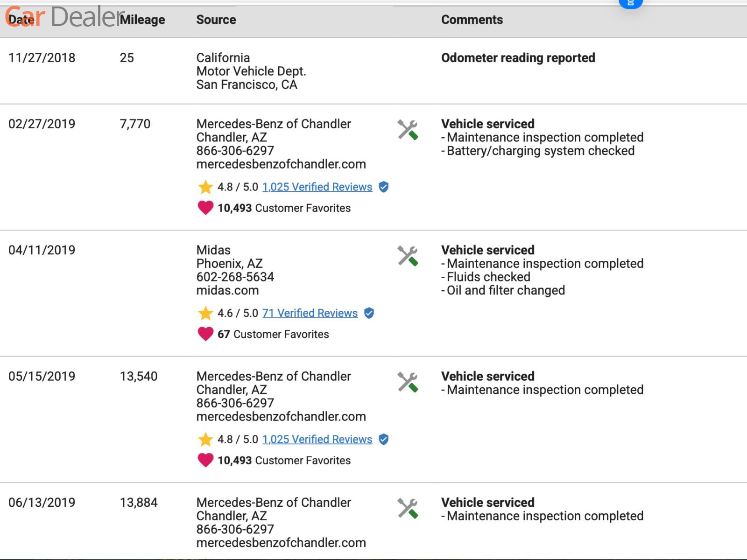The height and width of the screenshot is (560, 747).
Task: Click the wrench icon for 05/15/2019 service
Action: (x=408, y=382)
